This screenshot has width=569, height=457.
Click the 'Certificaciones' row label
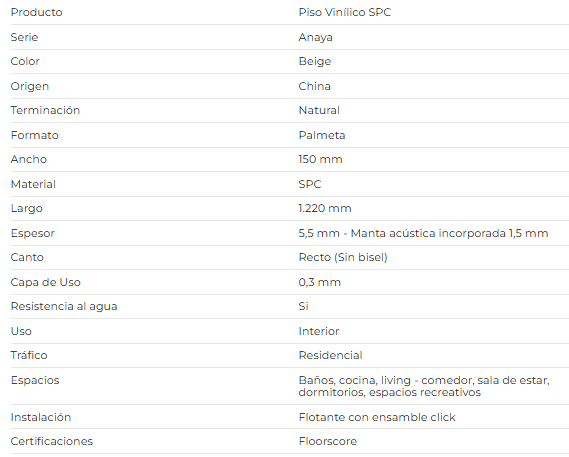52,441
